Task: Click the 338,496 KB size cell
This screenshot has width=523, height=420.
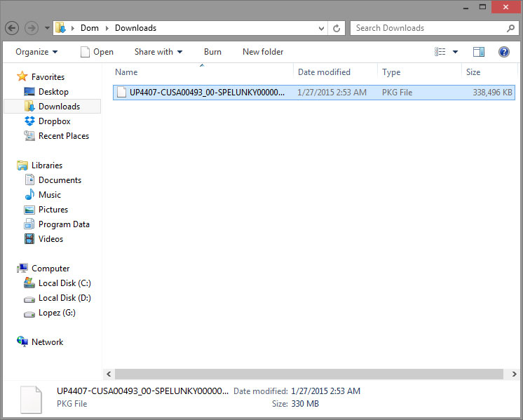Action: pyautogui.click(x=492, y=93)
